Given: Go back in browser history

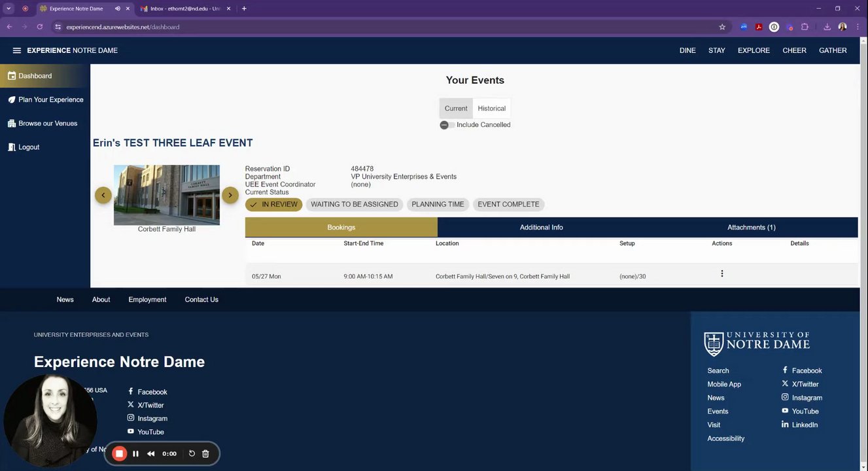Looking at the screenshot, I should click(x=9, y=27).
